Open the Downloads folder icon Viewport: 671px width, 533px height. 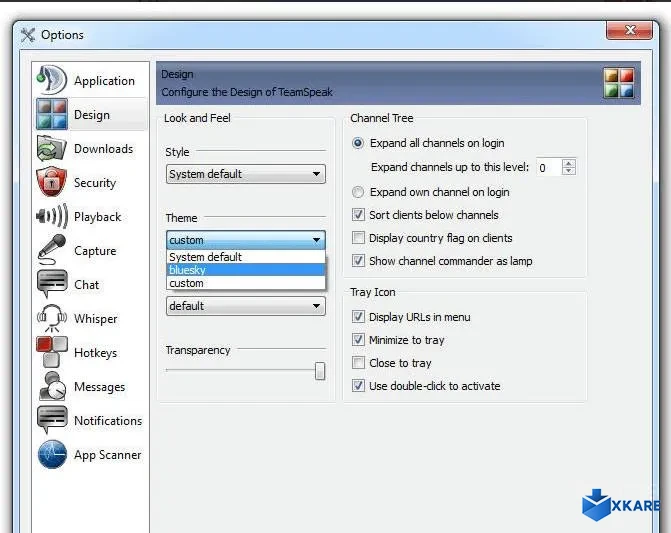(x=52, y=148)
